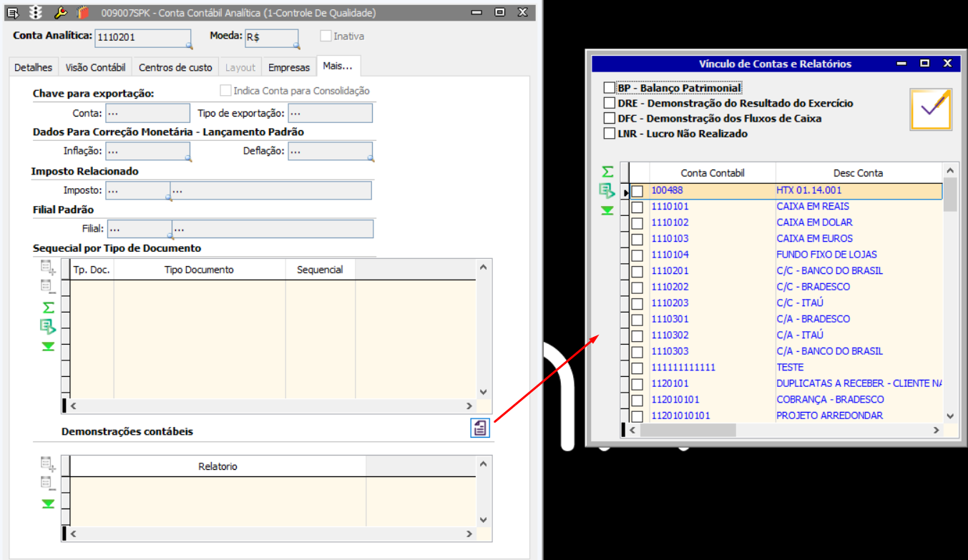Add a row to the Sequencial por Tipo de Documento grid
The width and height of the screenshot is (968, 560).
48,269
